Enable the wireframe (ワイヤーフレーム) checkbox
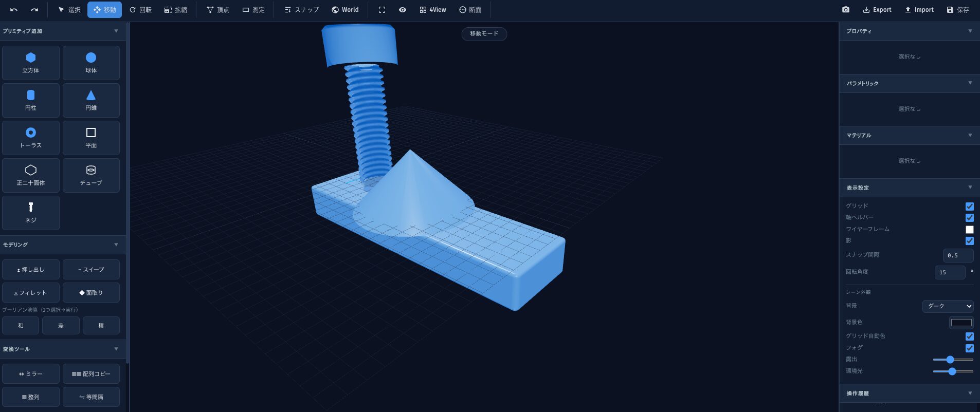This screenshot has height=412, width=980. [x=969, y=230]
